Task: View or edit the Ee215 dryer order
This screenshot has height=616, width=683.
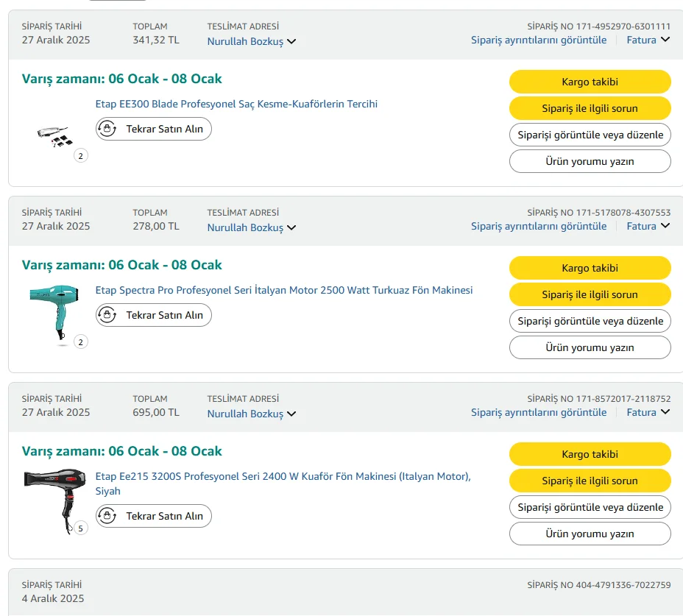Action: click(590, 507)
